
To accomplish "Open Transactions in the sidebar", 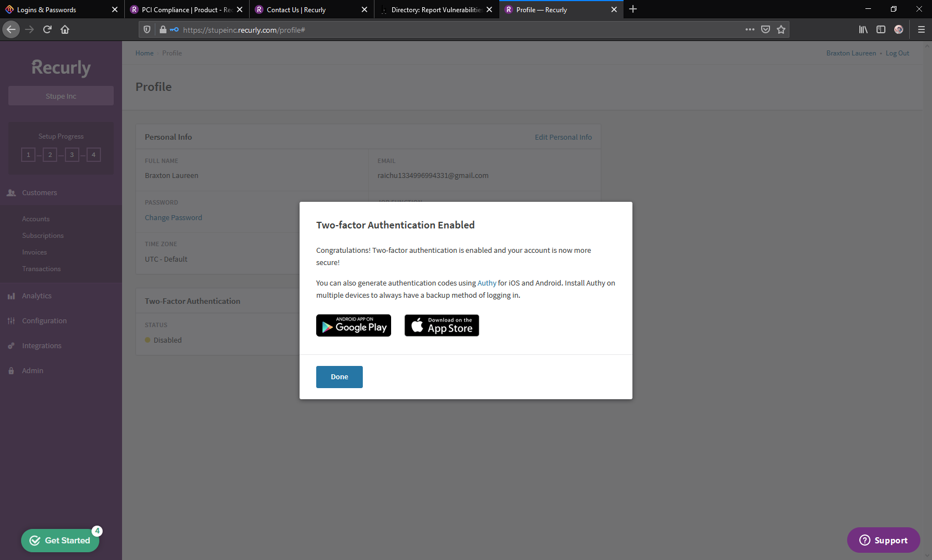I will click(42, 269).
